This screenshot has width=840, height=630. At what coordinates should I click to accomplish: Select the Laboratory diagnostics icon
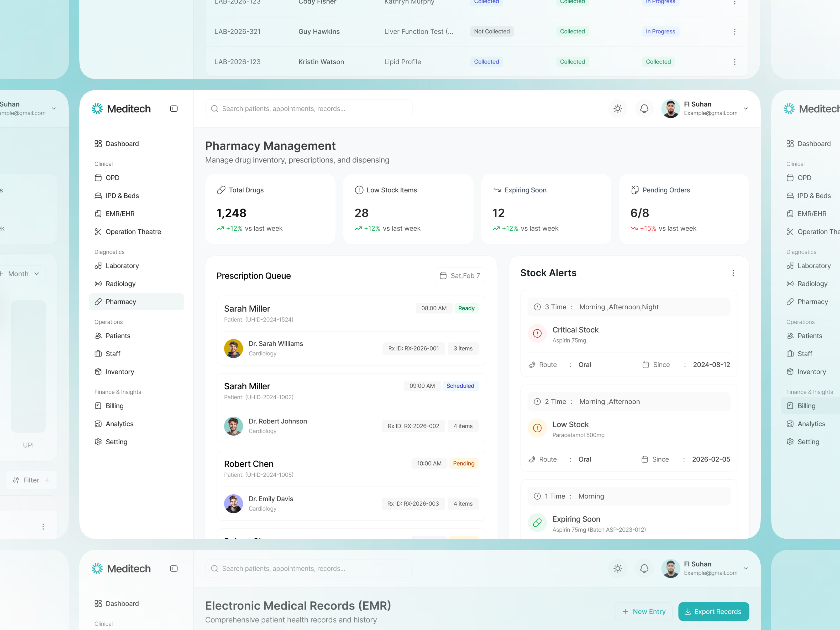click(98, 265)
